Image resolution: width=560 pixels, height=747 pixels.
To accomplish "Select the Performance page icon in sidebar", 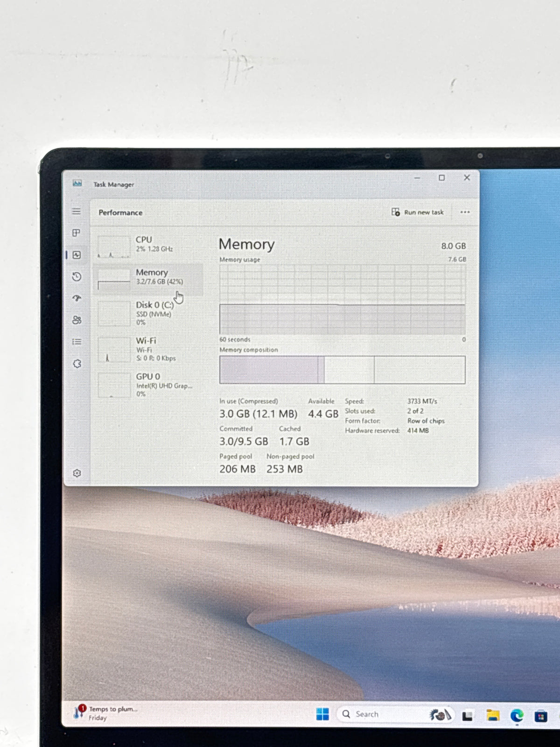I will (77, 255).
